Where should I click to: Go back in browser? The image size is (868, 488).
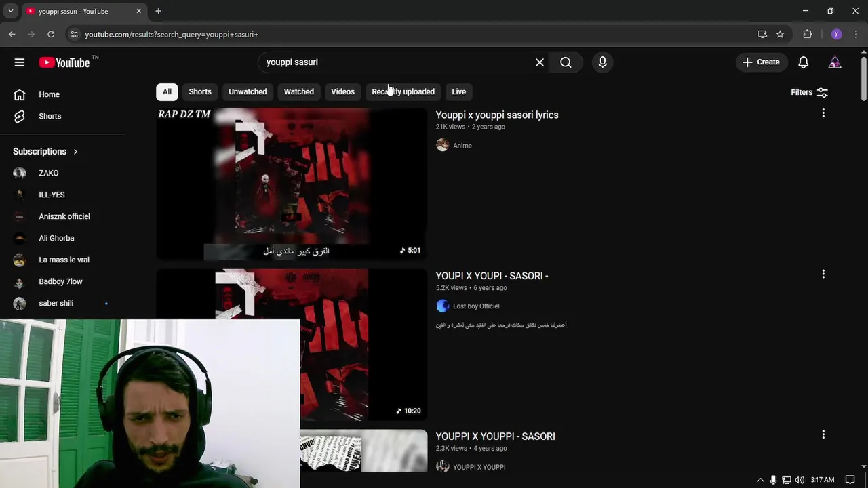(12, 34)
